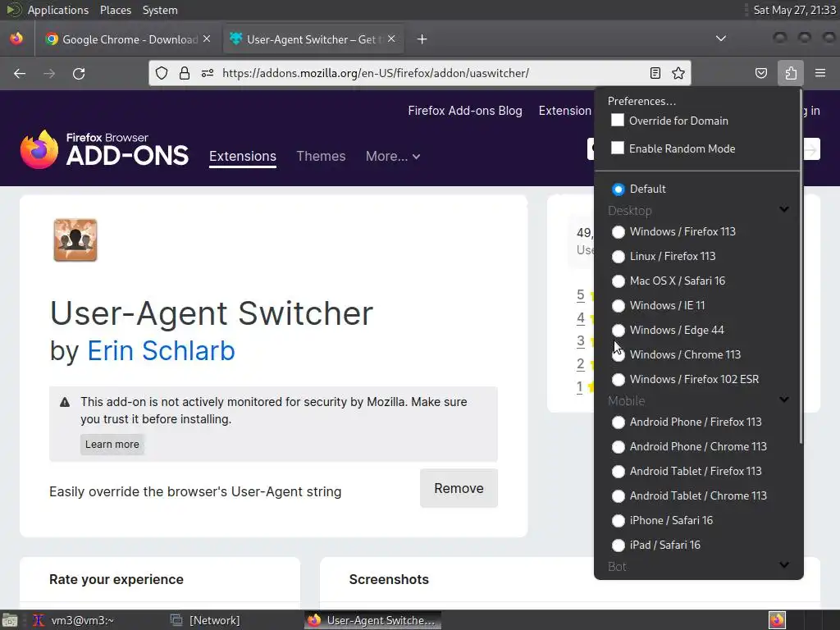840x630 pixels.
Task: Open the System menu
Action: pyautogui.click(x=160, y=10)
